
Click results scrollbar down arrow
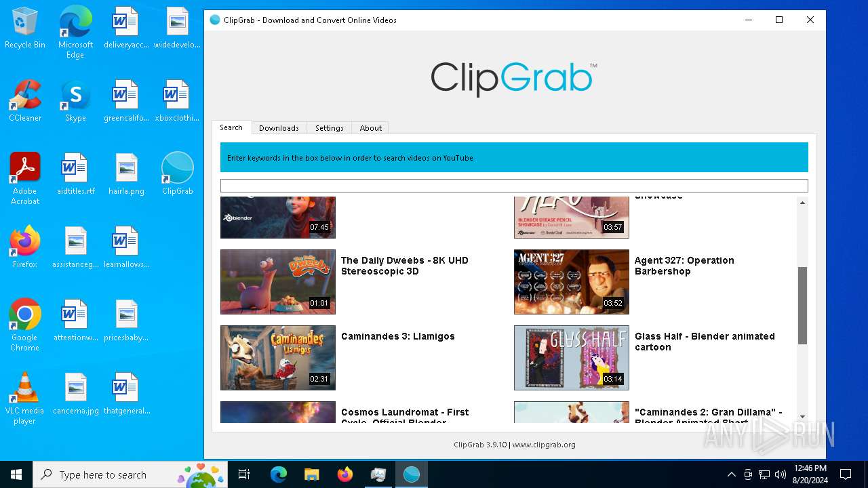(x=802, y=417)
